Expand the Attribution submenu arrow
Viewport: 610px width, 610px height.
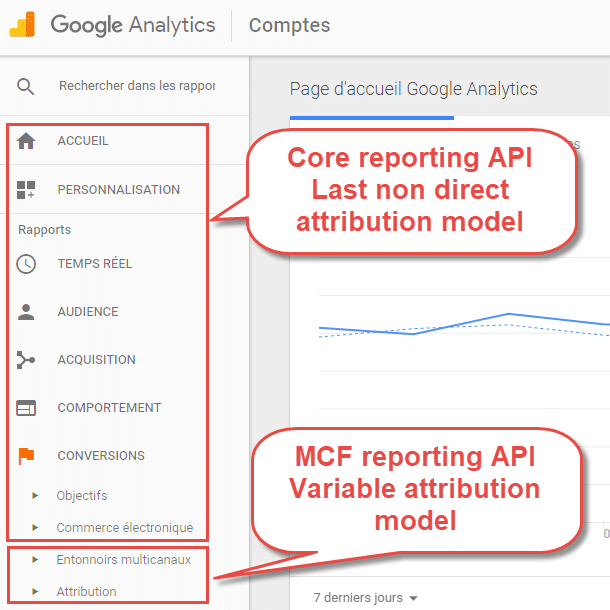pos(35,592)
